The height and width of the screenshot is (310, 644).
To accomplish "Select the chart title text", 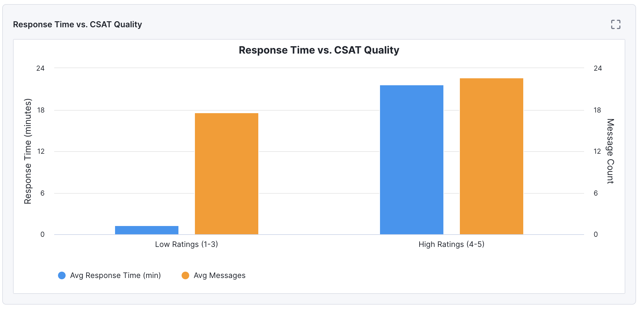I will (319, 50).
